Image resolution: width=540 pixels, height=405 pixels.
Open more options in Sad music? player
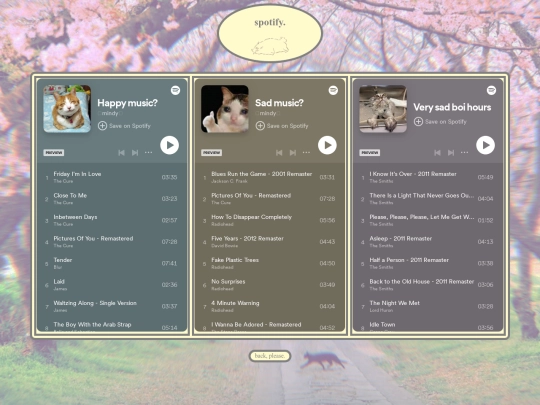pos(306,152)
